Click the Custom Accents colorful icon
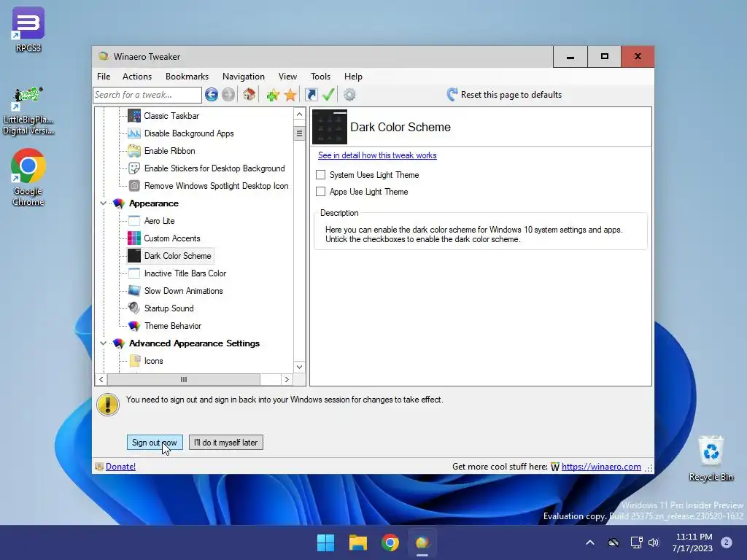The image size is (747, 560). pos(134,238)
